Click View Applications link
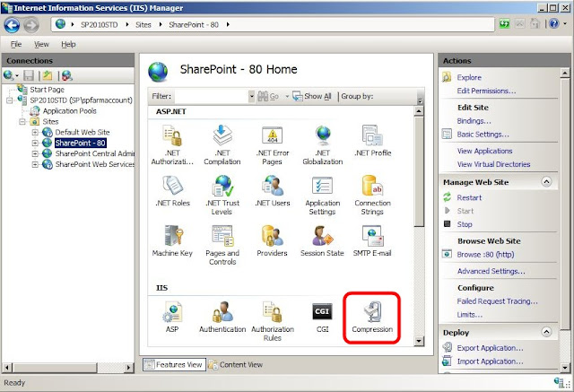574x392 pixels. tap(484, 151)
